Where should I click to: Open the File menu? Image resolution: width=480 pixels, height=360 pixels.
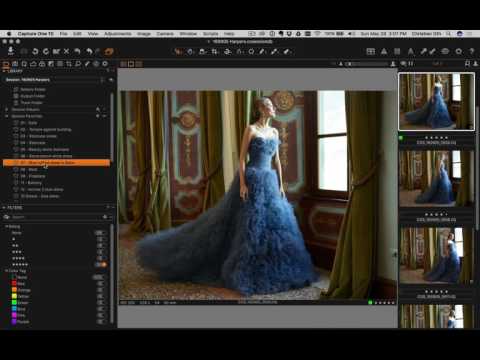tap(63, 34)
